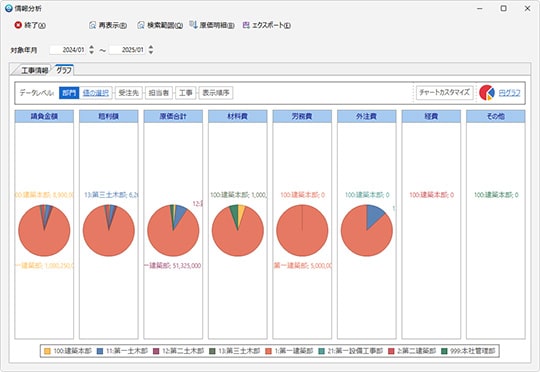Click the 一建築部: 51,325,000 label in 原価合計 chart

coord(173,266)
